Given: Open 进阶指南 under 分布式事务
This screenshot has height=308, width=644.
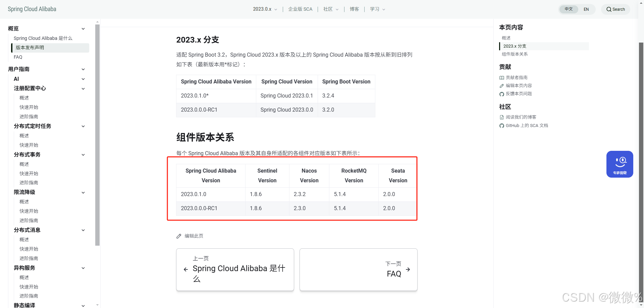Looking at the screenshot, I should pyautogui.click(x=29, y=183).
